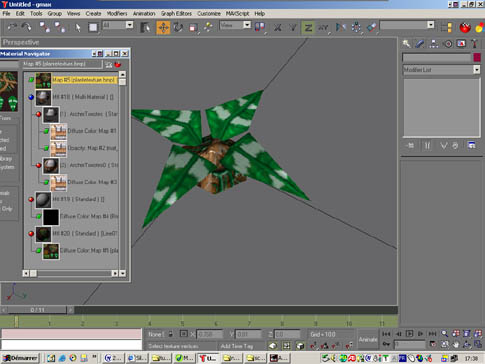Click the Zoom magnifier viewport tool
The width and height of the screenshot is (485, 364).
click(444, 333)
